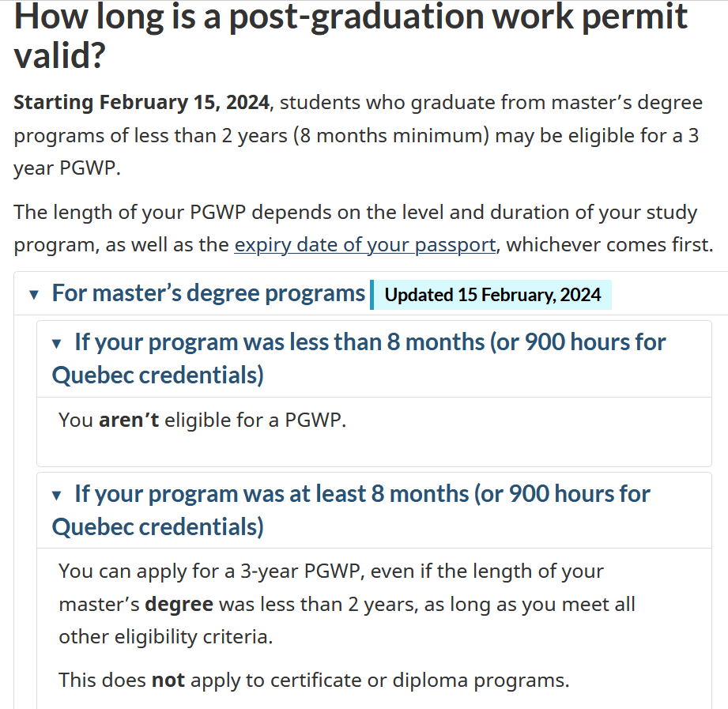Open the expiry date of your passport link
The image size is (728, 709).
point(365,245)
